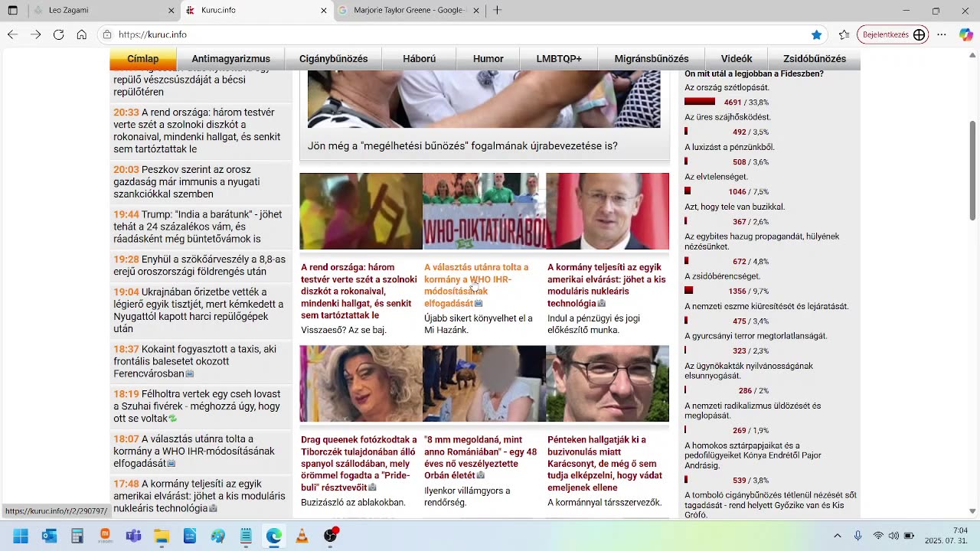Open the 17:48 A kormány teljesíti item
Screen dimensions: 980x551
click(201, 496)
